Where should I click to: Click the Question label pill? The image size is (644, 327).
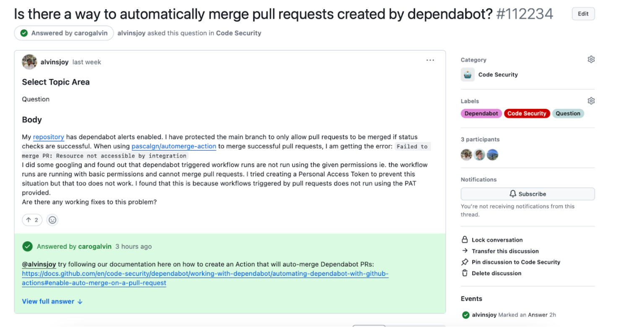coord(568,113)
